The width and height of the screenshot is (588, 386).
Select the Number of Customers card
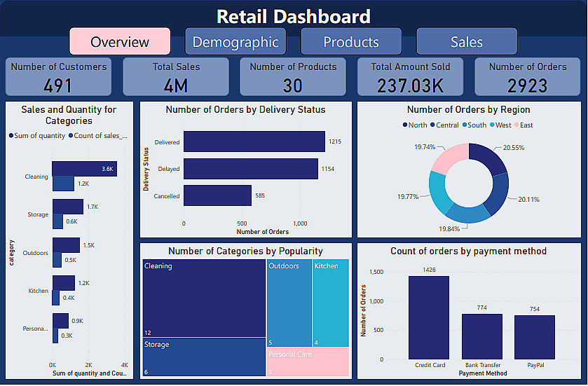[58, 76]
